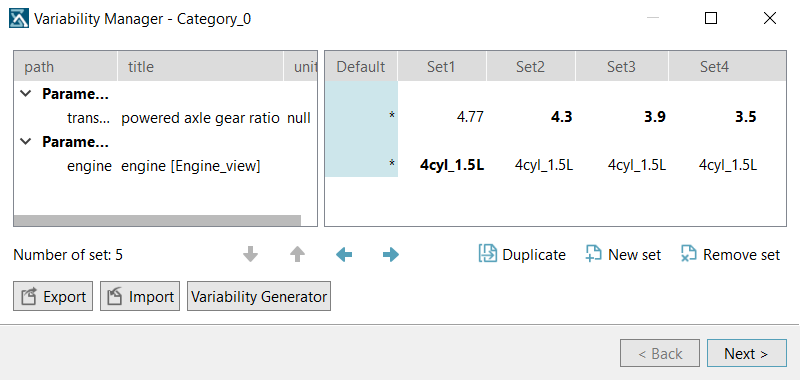Click the Next button
Viewport: 800px width, 380px height.
point(746,353)
